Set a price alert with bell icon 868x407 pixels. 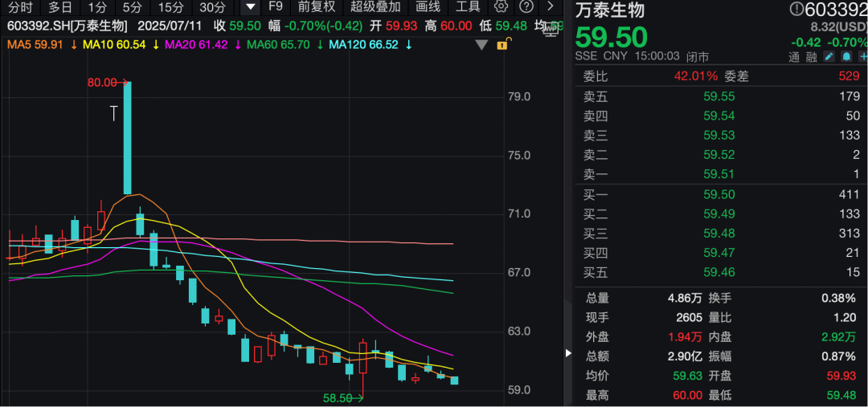click(845, 57)
